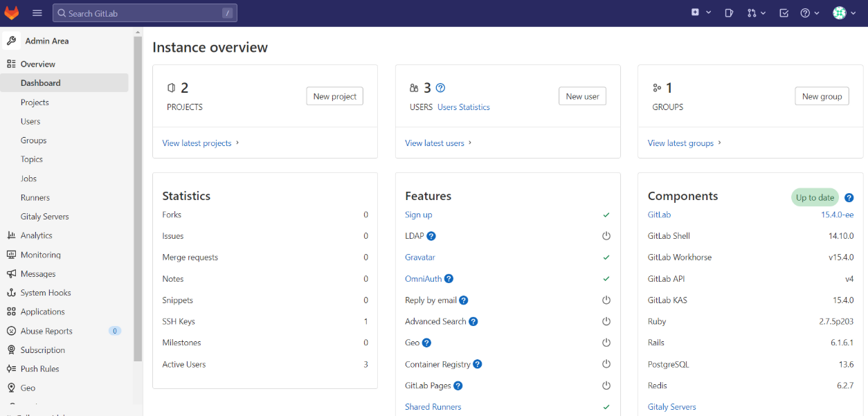Click the Up to date badge

815,197
